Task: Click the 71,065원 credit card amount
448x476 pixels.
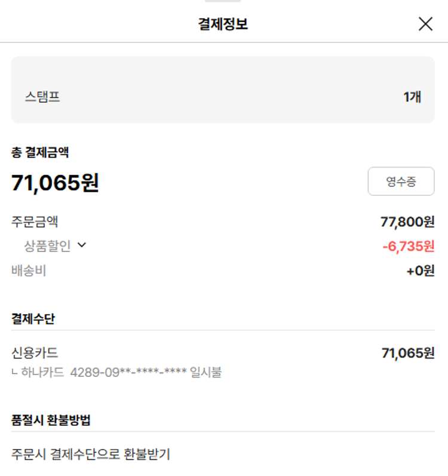Action: [408, 353]
